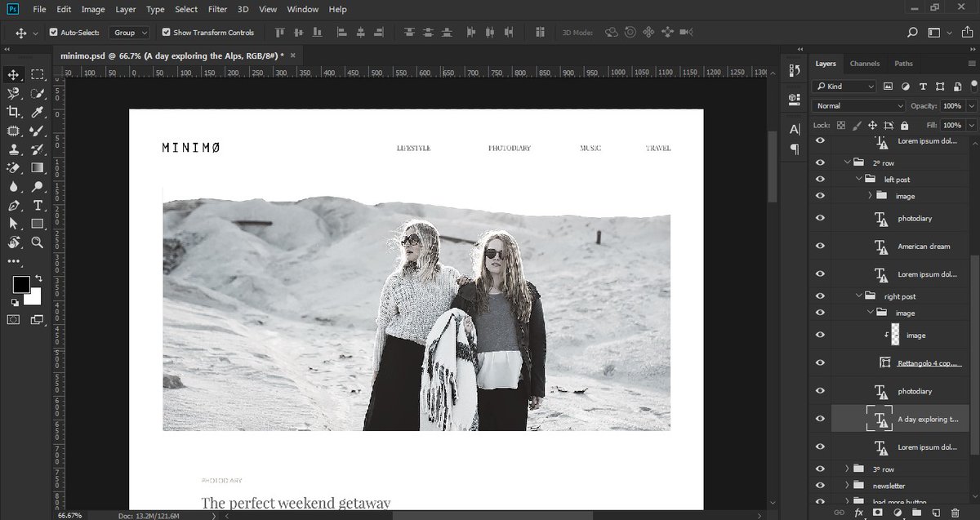Add a layer style with fx button

tap(859, 513)
